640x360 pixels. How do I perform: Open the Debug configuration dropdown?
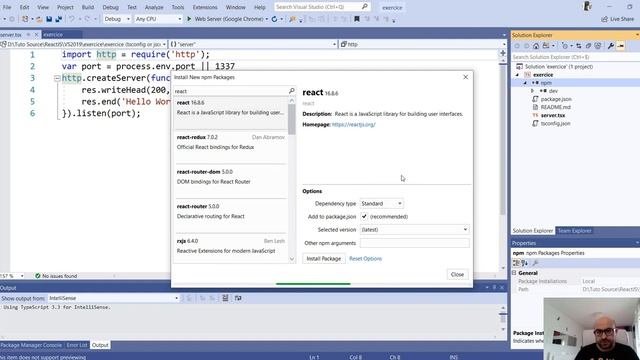(x=117, y=19)
